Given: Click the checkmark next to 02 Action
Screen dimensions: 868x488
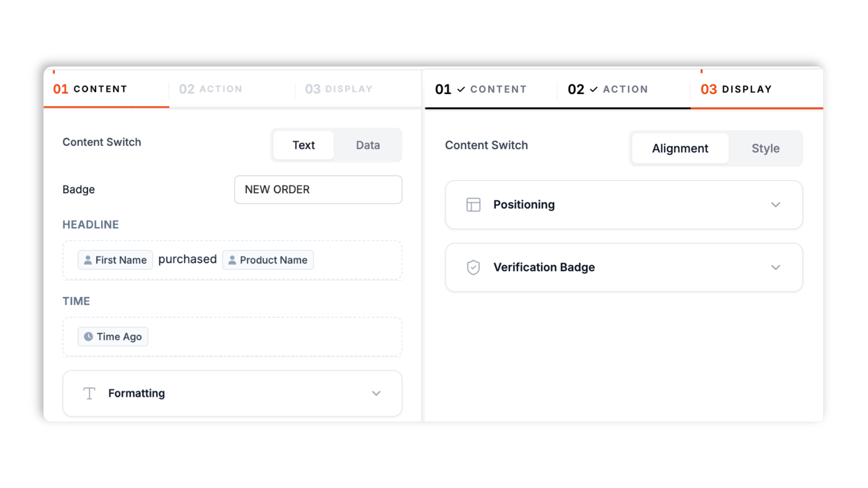Looking at the screenshot, I should tap(594, 90).
